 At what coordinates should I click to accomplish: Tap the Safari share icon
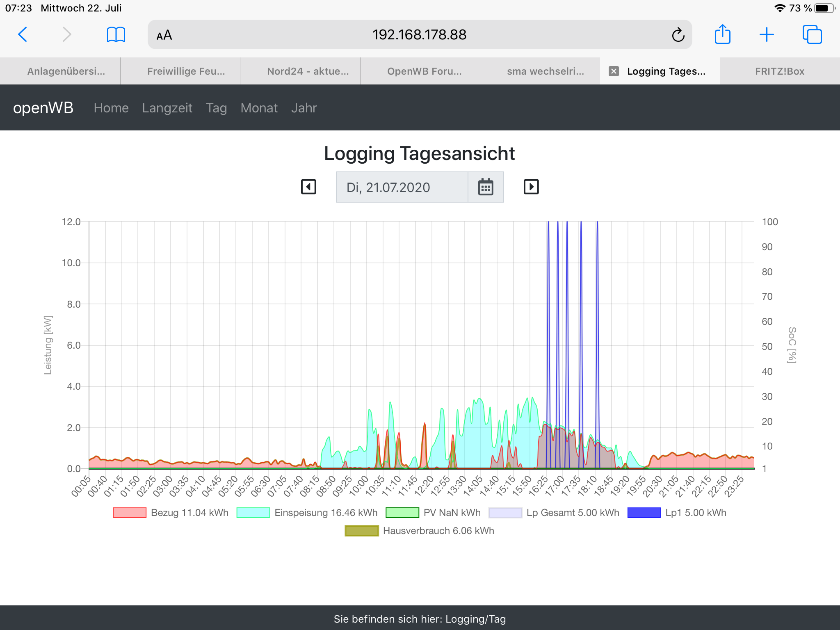click(x=722, y=34)
